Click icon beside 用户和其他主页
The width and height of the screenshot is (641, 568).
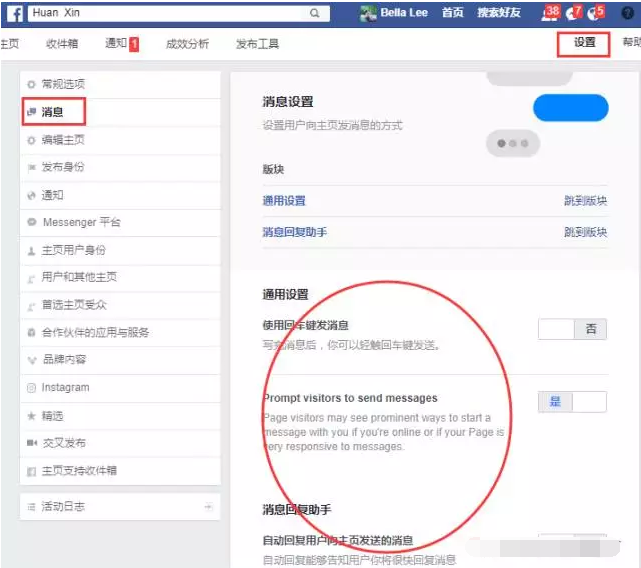coord(31,279)
